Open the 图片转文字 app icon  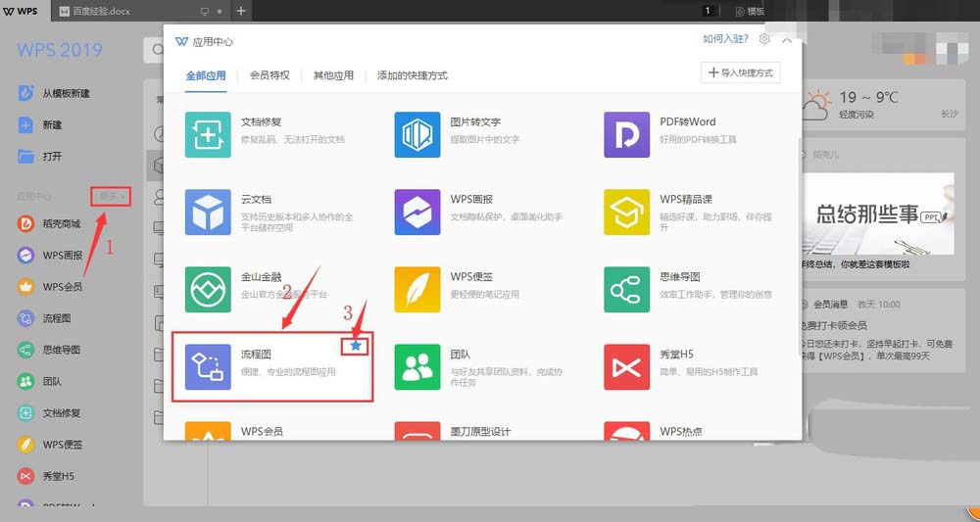[x=417, y=135]
